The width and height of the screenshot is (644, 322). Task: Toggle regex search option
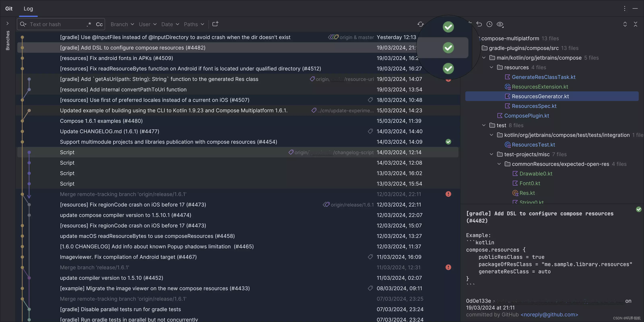pyautogui.click(x=89, y=24)
